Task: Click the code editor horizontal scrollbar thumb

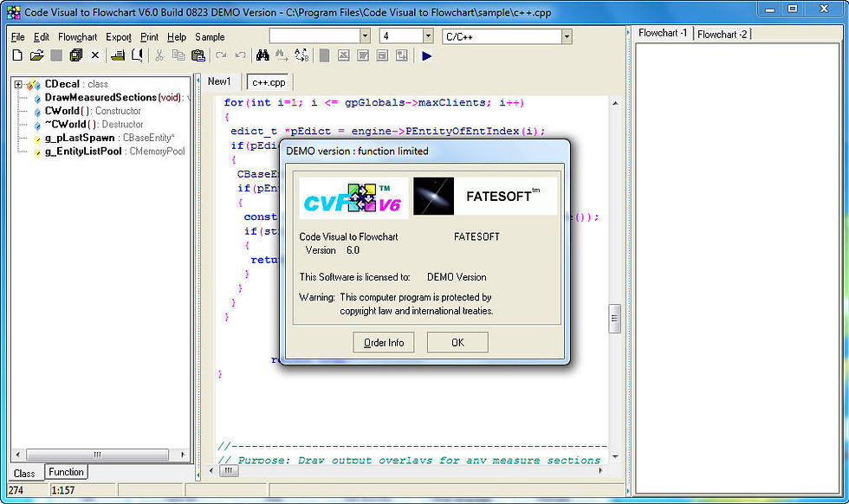Action: point(228,471)
